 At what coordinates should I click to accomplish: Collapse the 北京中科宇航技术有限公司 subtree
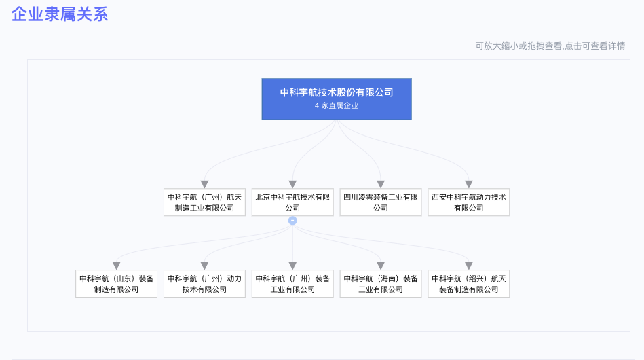point(292,221)
